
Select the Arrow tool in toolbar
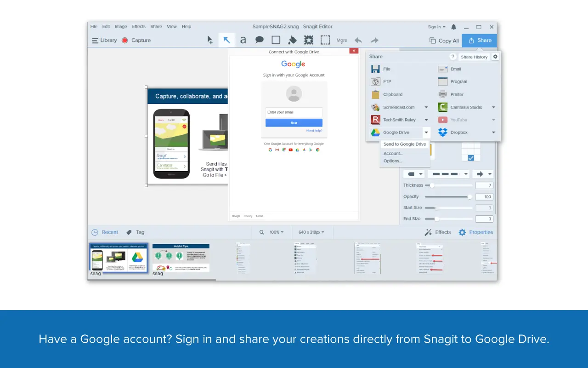point(226,40)
